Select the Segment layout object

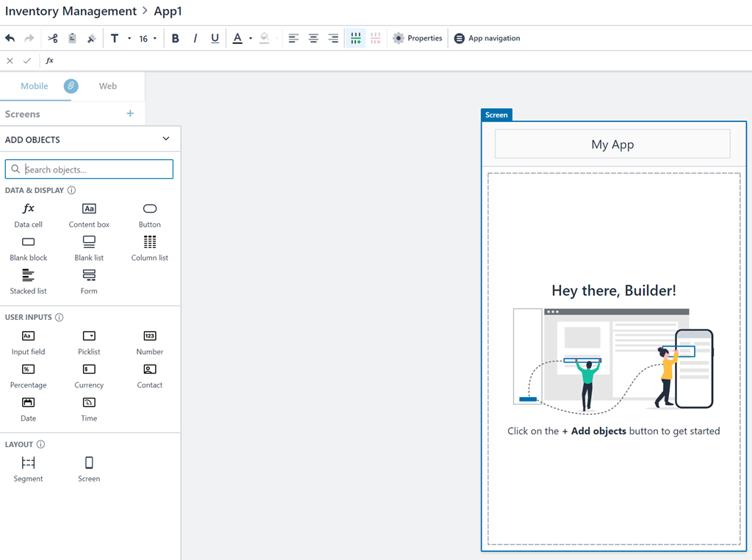point(28,468)
